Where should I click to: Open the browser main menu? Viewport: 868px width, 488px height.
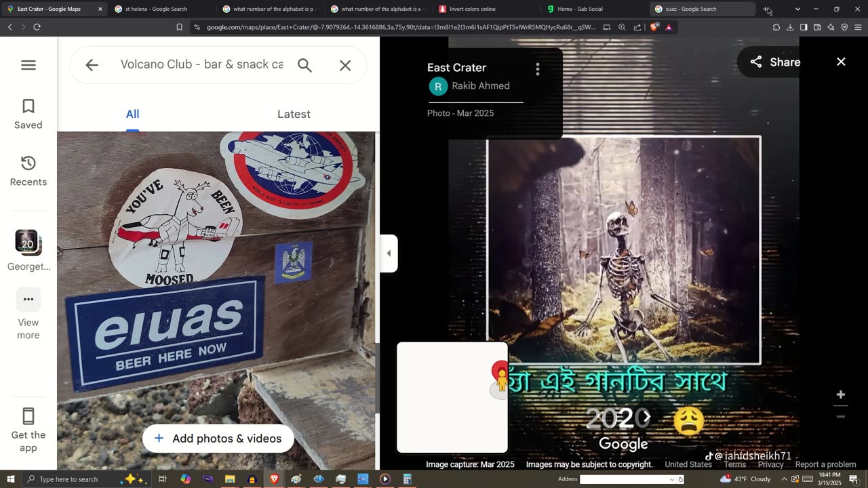[858, 27]
